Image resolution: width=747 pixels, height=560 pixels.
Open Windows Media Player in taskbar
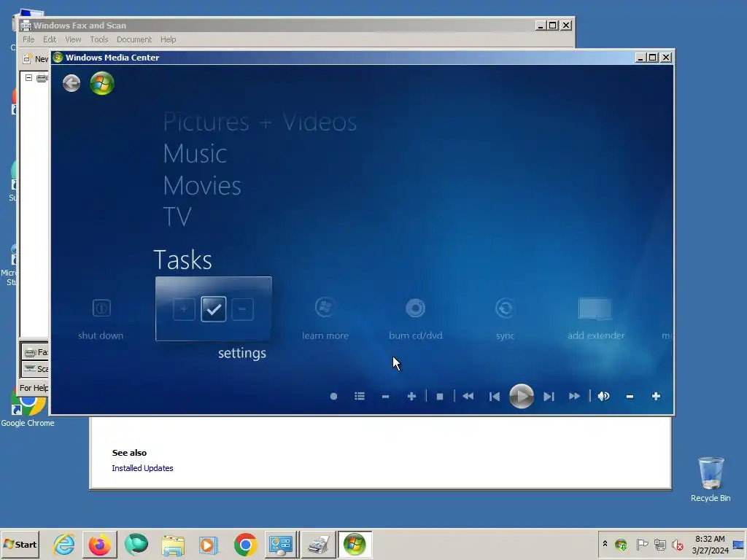click(208, 544)
